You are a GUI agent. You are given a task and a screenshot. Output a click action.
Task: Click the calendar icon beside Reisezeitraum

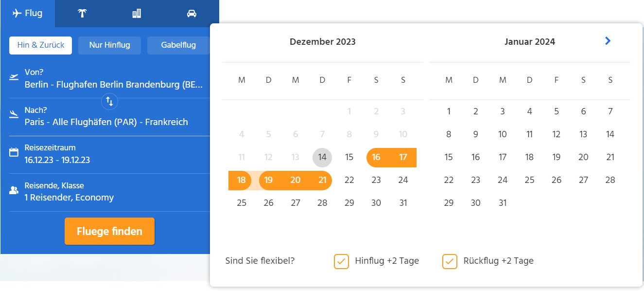click(x=14, y=152)
